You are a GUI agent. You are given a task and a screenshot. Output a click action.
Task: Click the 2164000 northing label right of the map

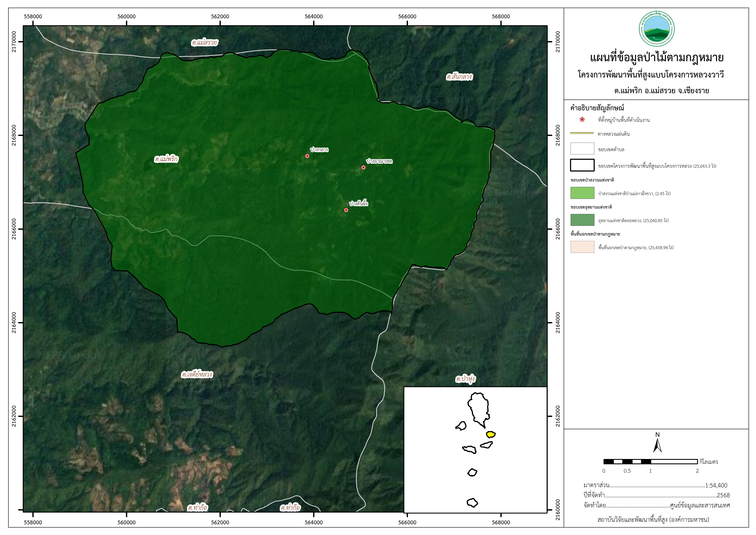click(x=558, y=322)
